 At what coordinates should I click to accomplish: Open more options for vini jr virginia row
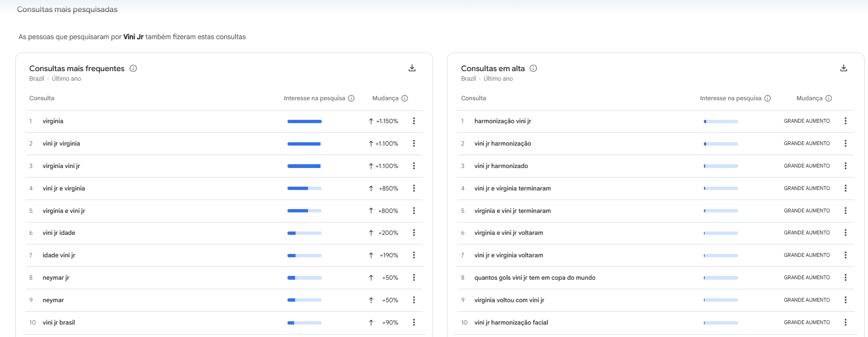click(x=414, y=143)
